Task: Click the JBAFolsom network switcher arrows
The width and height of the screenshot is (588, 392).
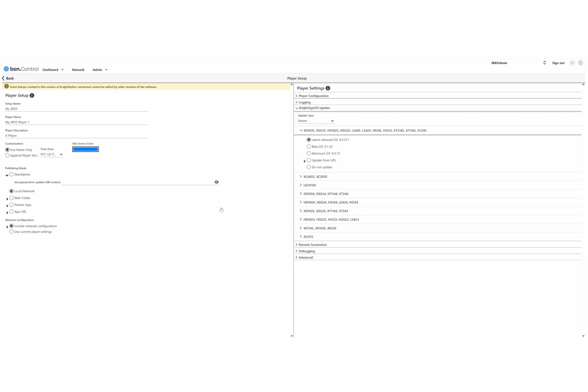Action: point(544,63)
